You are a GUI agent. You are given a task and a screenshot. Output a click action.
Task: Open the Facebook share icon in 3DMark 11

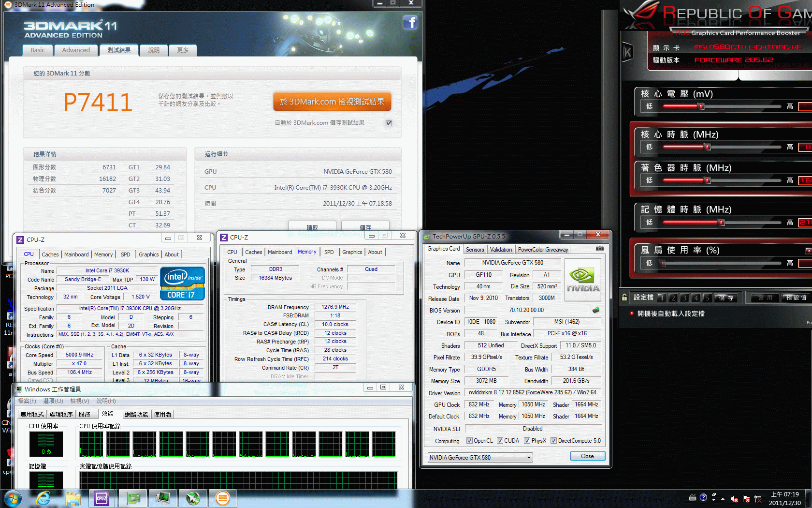(410, 22)
